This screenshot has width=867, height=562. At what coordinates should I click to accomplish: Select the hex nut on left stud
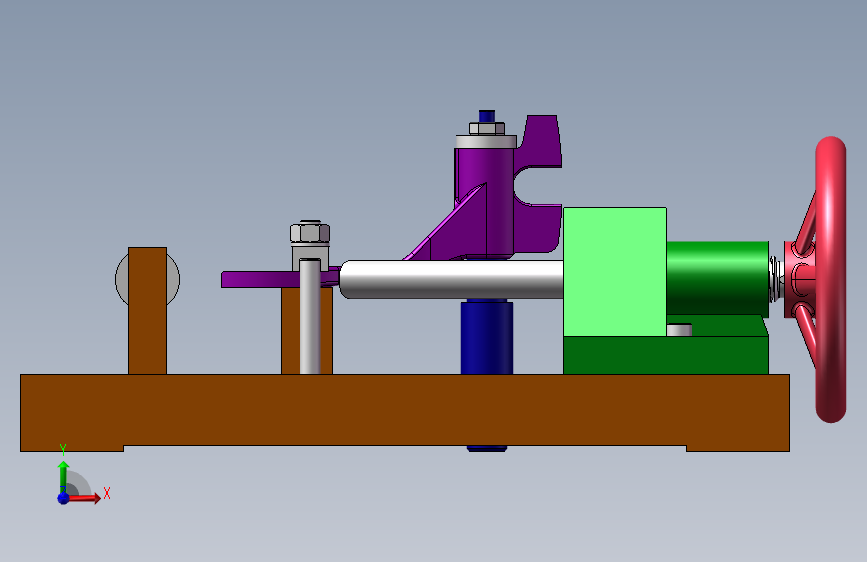(310, 232)
